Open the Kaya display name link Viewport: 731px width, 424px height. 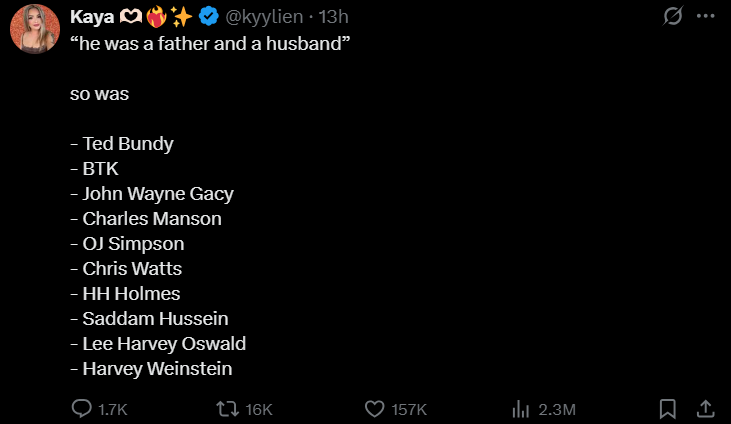coord(92,17)
